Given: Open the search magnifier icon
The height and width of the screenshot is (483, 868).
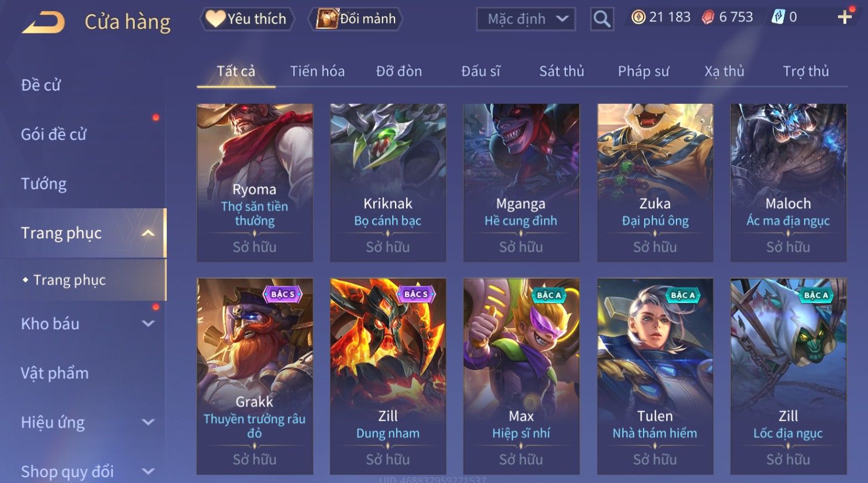Looking at the screenshot, I should coord(602,19).
